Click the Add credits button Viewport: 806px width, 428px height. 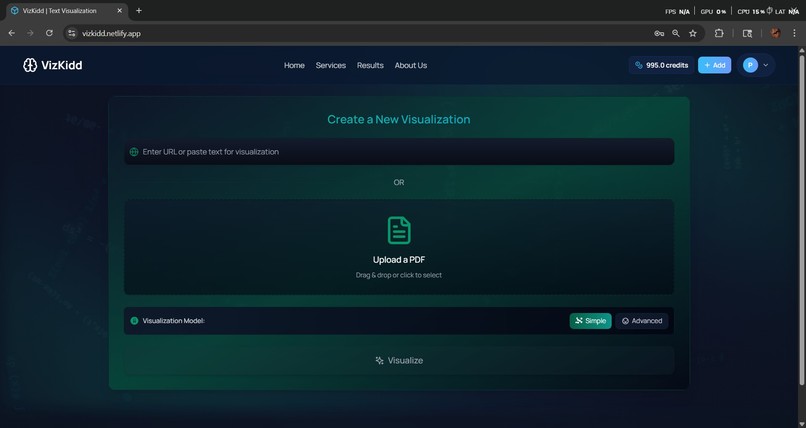[715, 65]
